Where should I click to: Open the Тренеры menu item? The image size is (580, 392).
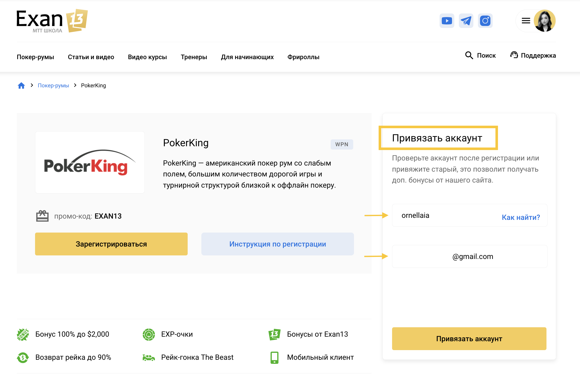click(x=194, y=57)
